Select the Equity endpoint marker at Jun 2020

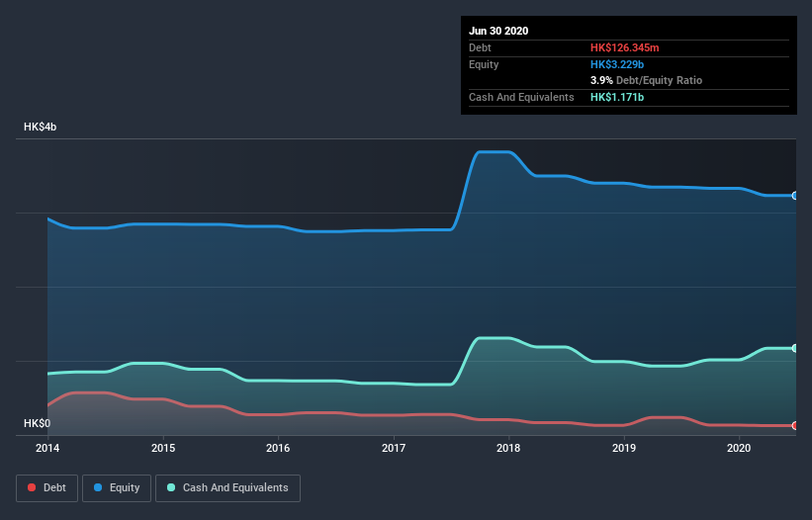795,196
